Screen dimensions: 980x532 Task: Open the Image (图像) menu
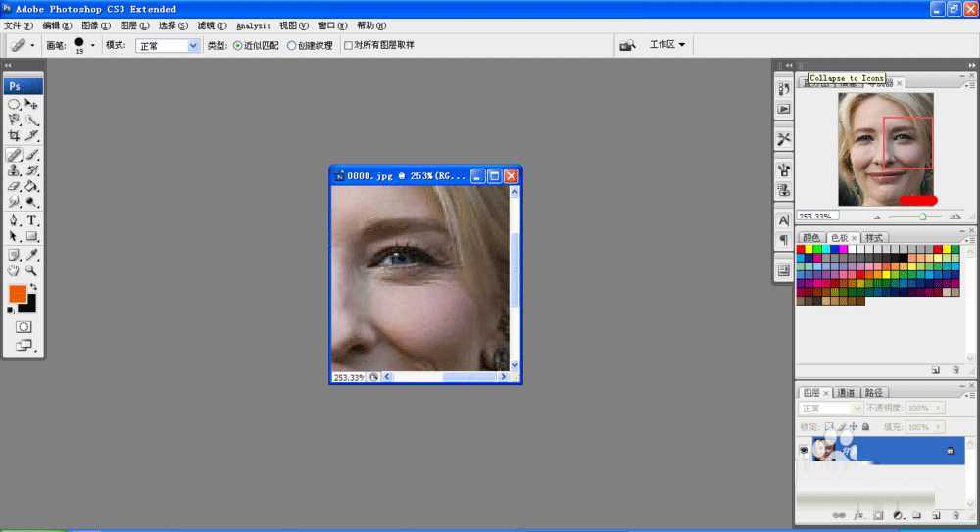96,25
